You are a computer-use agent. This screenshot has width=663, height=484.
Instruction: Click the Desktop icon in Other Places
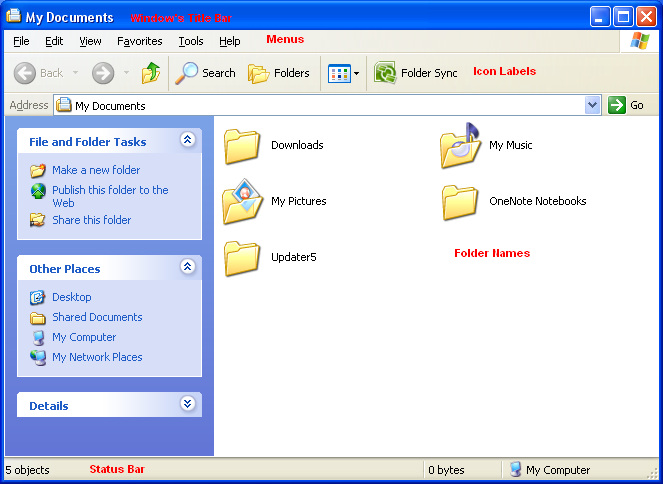point(38,298)
